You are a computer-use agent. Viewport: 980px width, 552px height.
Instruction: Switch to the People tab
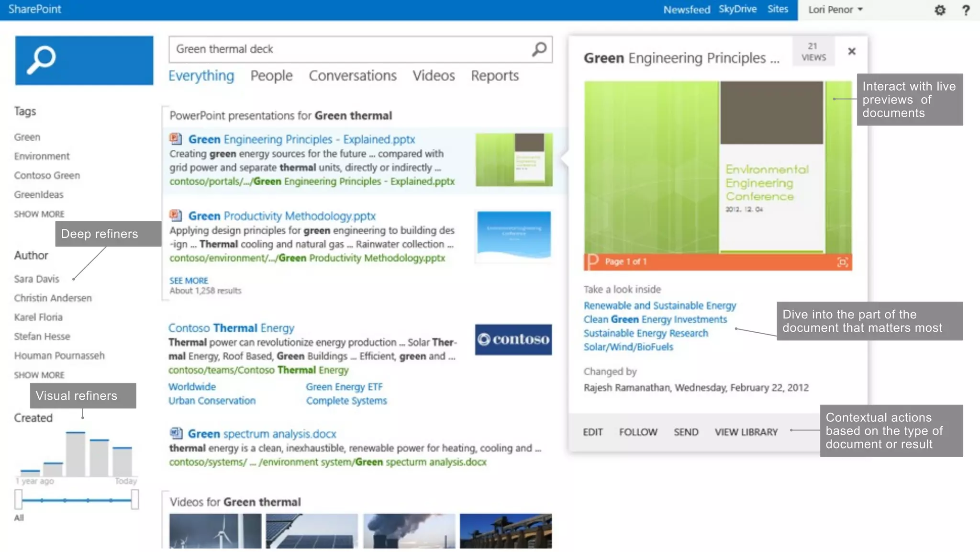(271, 76)
